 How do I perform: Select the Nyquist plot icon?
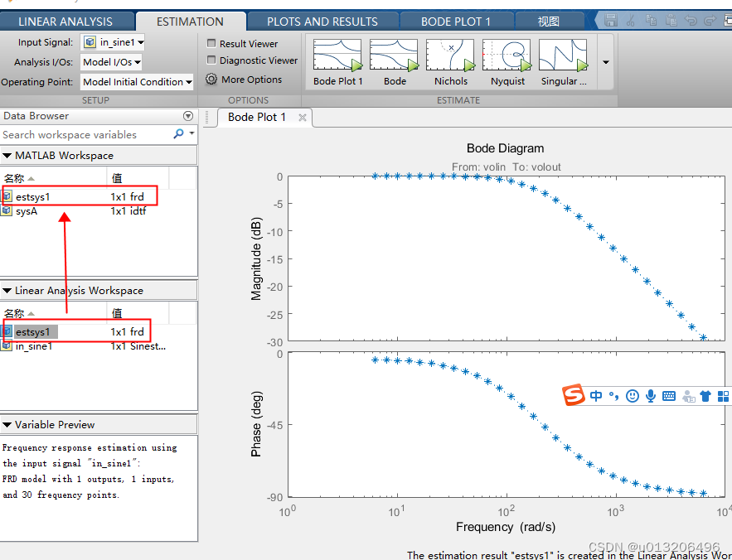tap(507, 56)
